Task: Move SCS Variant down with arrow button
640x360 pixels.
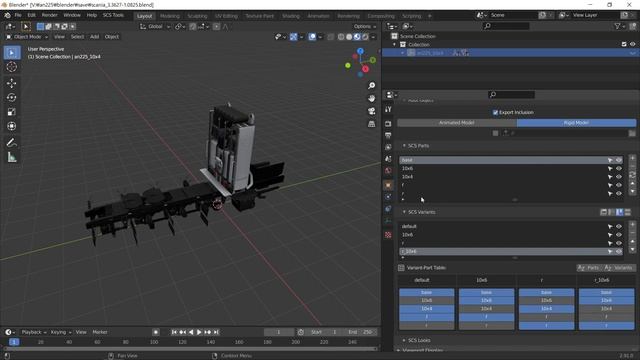Action: coord(632,250)
